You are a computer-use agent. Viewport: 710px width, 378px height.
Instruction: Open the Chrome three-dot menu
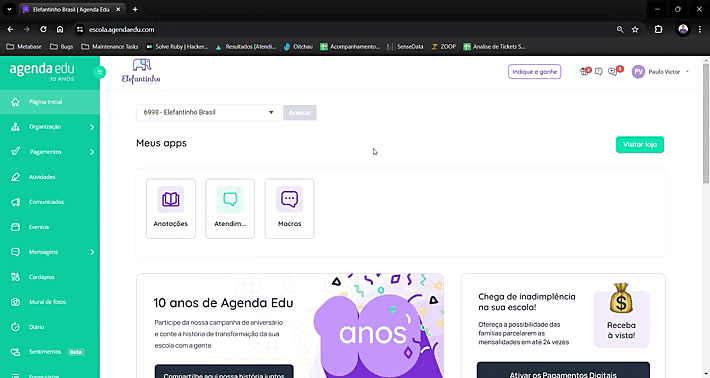coord(700,29)
